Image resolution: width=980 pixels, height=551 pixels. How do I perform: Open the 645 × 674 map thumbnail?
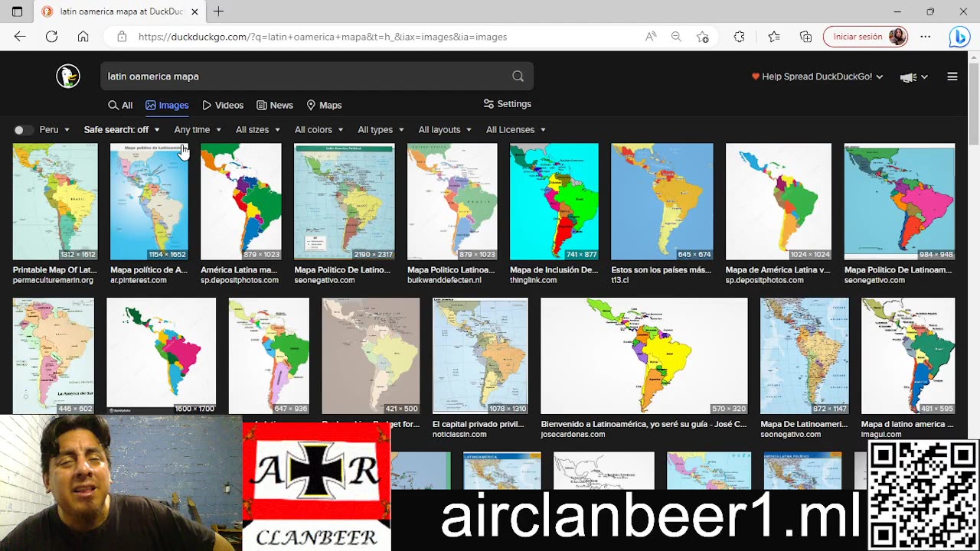[x=662, y=202]
